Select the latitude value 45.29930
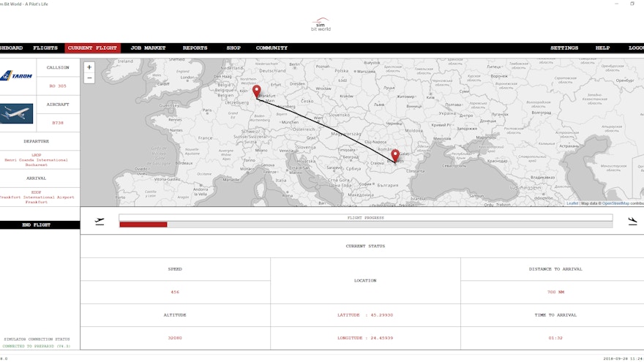 pos(381,315)
